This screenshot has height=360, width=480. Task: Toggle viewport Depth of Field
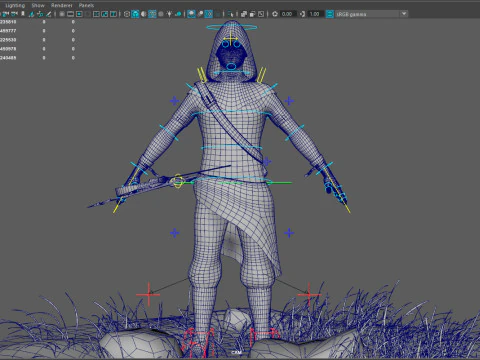217,14
